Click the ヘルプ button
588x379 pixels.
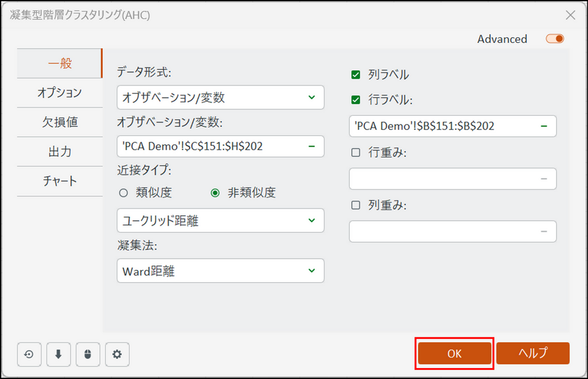(x=533, y=353)
